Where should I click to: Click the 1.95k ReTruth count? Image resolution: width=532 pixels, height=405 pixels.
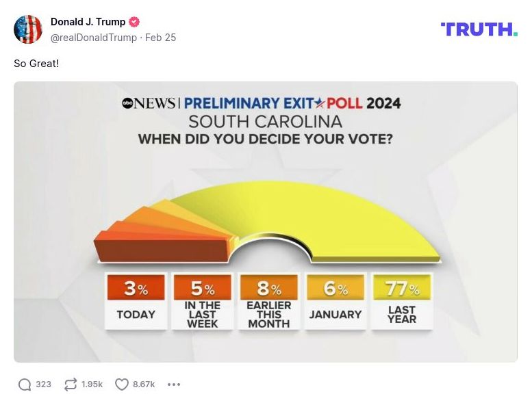tap(92, 384)
